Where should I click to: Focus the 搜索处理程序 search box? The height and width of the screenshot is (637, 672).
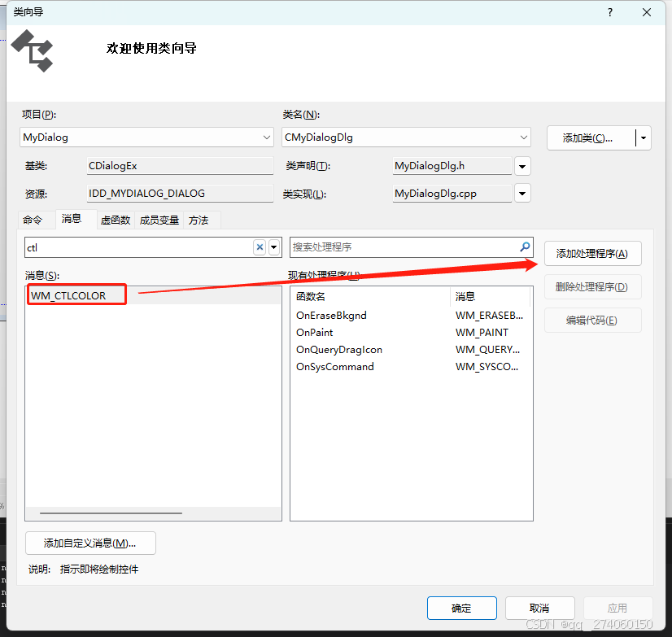(x=404, y=247)
